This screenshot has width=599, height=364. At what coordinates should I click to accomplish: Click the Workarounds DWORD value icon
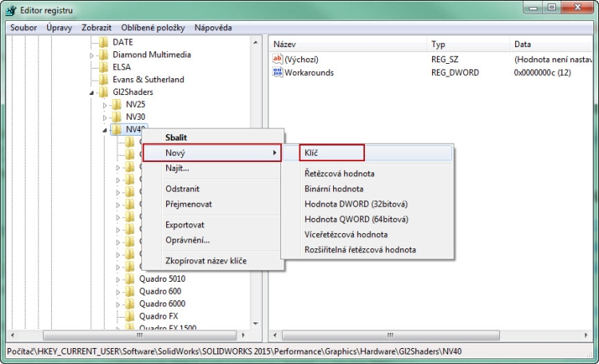(x=277, y=72)
